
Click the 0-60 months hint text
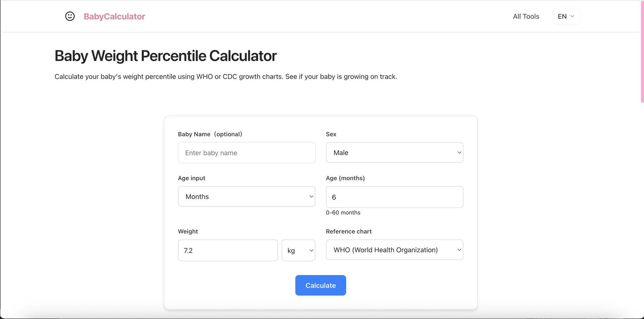[343, 212]
